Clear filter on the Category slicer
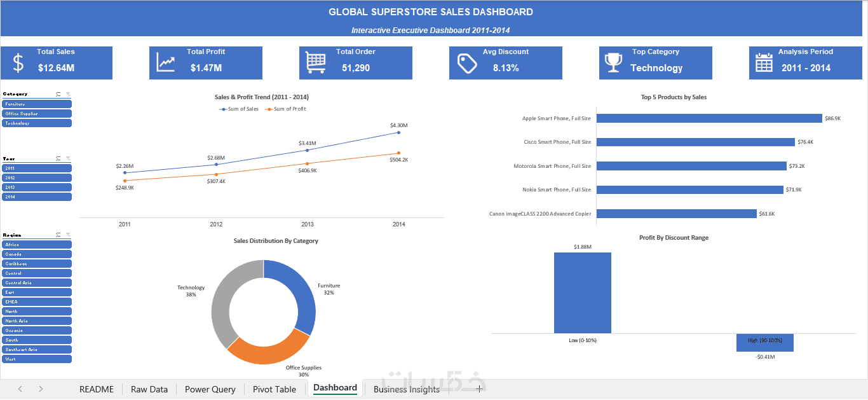Viewport: 868px width, 400px height. [68, 94]
